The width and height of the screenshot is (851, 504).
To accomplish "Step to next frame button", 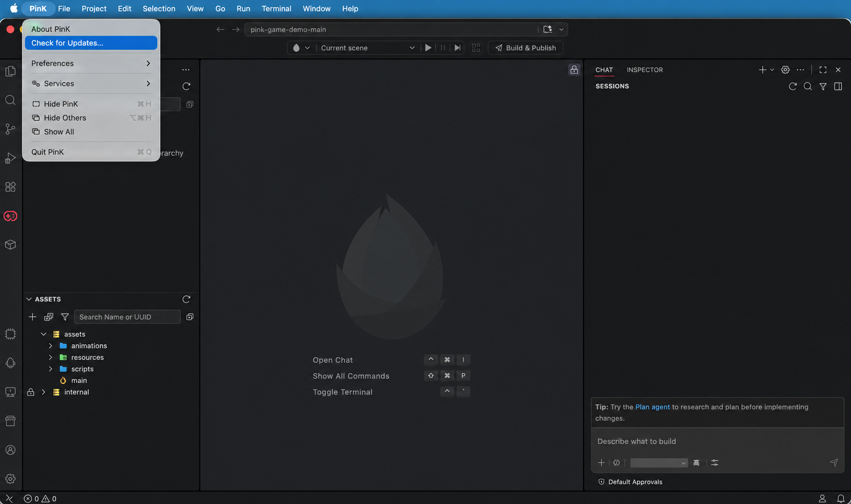I will (x=458, y=48).
